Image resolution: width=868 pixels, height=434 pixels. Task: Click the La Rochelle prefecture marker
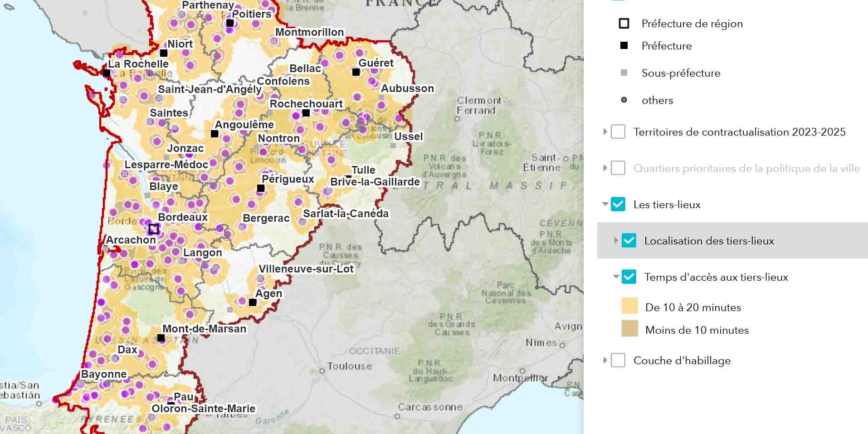(x=107, y=73)
